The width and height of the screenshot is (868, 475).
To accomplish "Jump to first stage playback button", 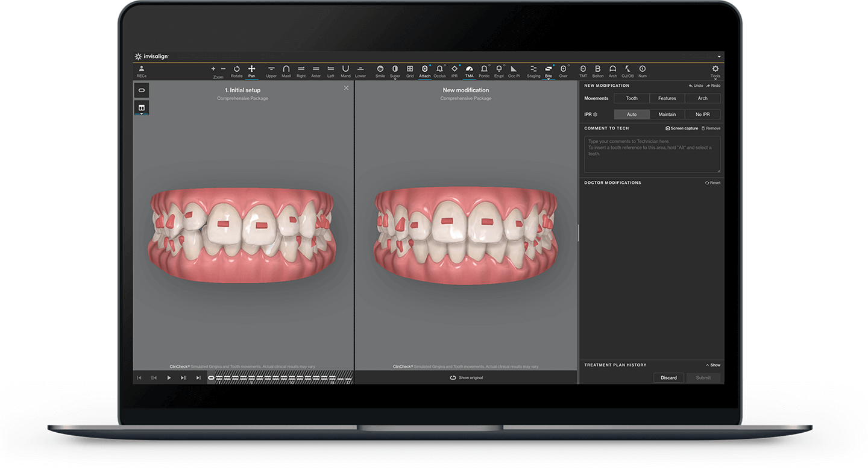I will pos(139,378).
